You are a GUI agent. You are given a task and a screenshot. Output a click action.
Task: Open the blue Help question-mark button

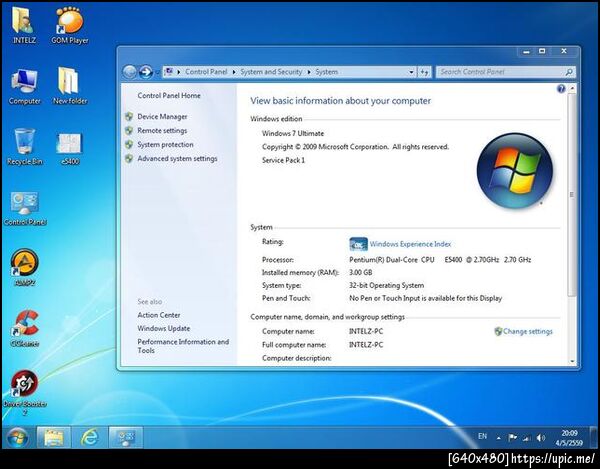561,89
